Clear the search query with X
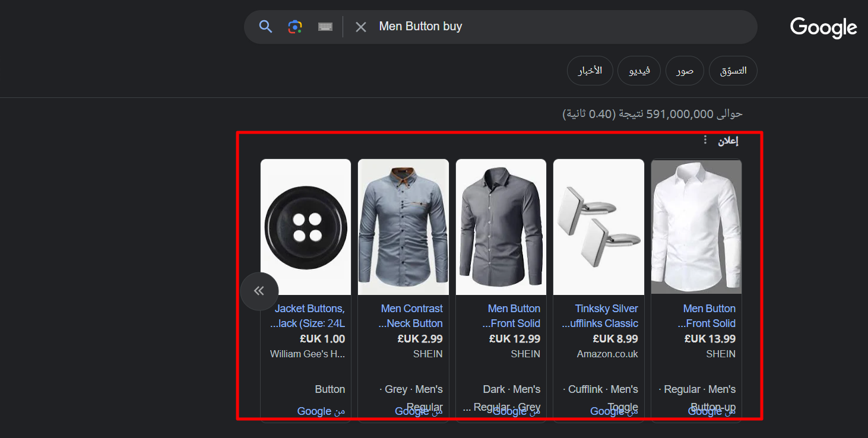This screenshot has height=438, width=868. [x=361, y=27]
